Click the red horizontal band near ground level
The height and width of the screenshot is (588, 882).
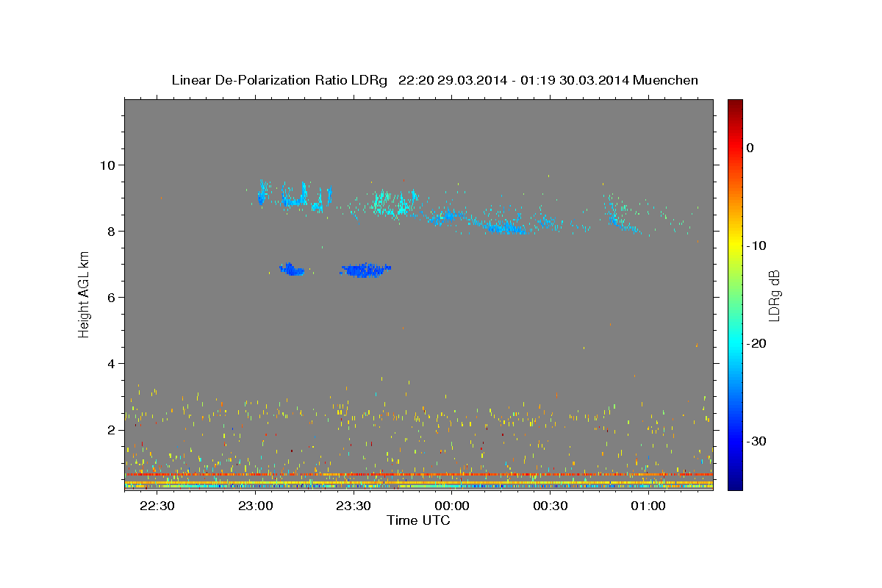[419, 475]
